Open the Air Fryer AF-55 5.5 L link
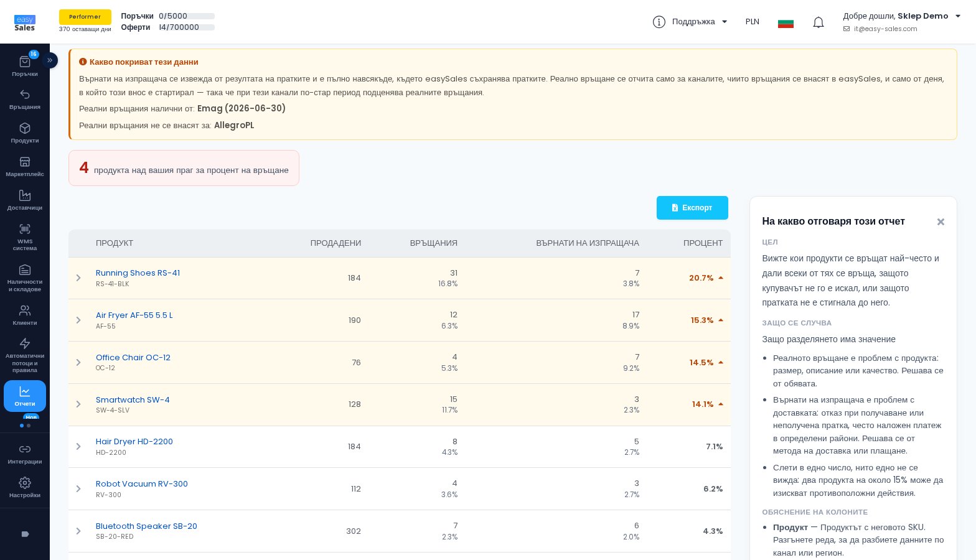This screenshot has width=976, height=560. (134, 315)
